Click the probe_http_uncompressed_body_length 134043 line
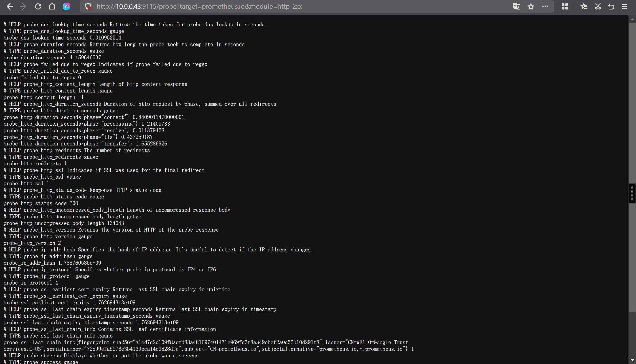 pos(64,223)
